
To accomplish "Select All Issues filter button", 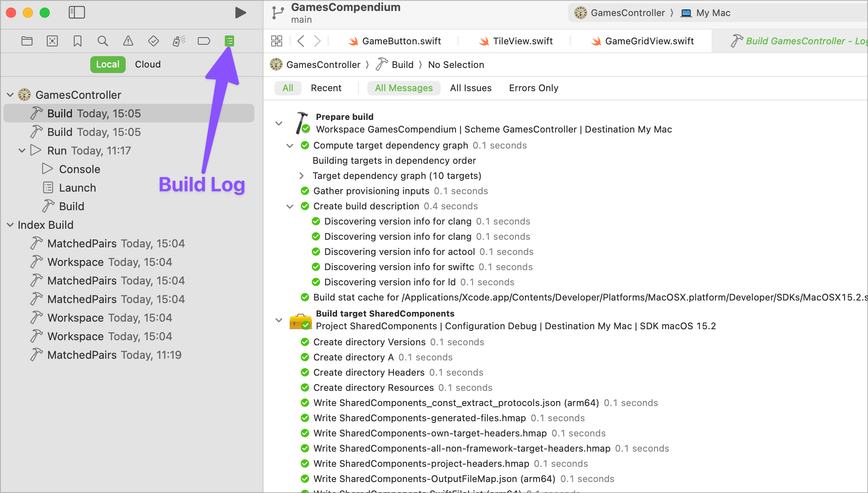I will coord(470,88).
